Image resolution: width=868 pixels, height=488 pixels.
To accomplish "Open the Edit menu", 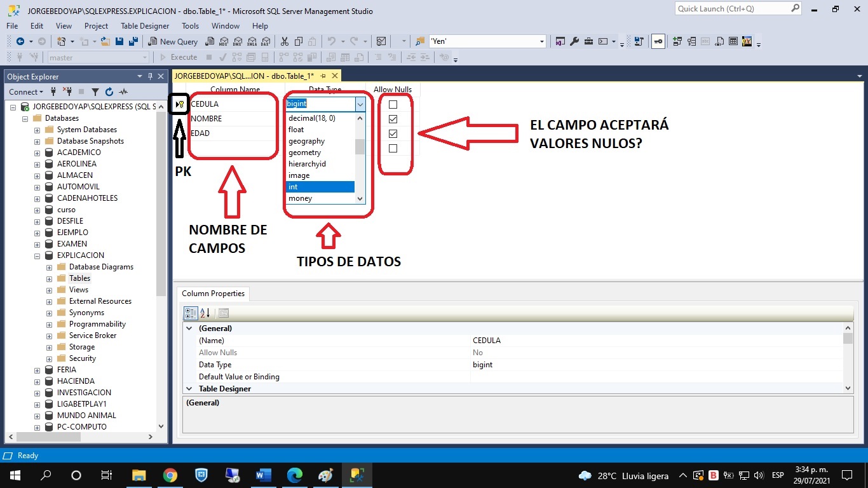I will pyautogui.click(x=37, y=26).
